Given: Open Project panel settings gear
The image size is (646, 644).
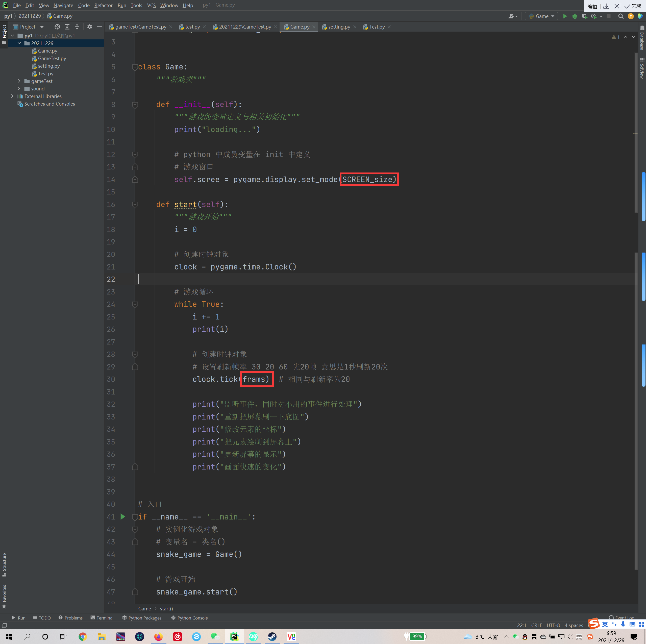Looking at the screenshot, I should 89,27.
